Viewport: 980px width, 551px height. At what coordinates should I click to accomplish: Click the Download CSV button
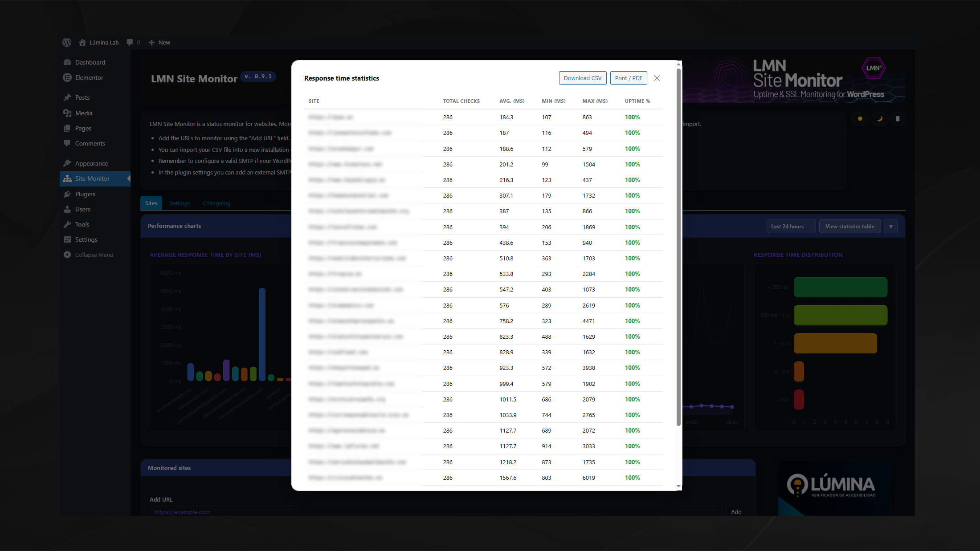click(582, 78)
